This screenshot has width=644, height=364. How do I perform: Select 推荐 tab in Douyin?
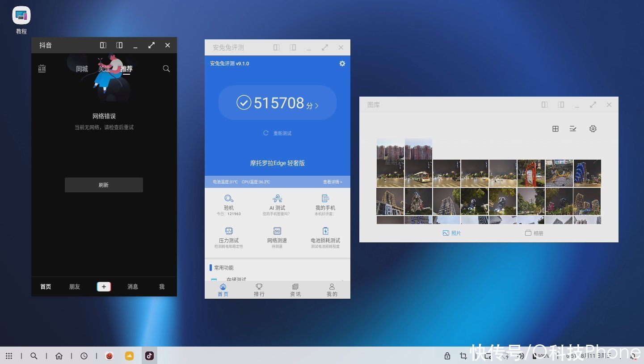click(x=126, y=69)
